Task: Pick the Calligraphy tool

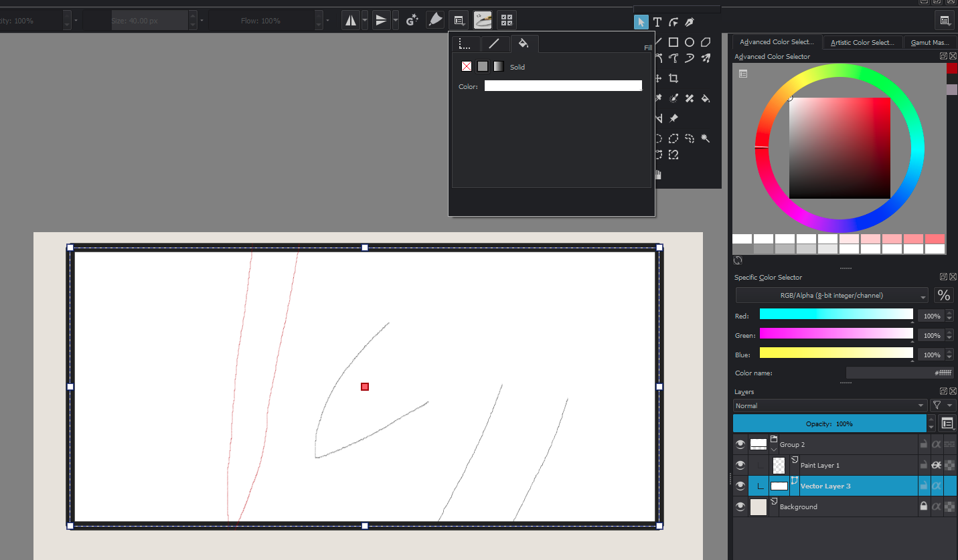Action: (x=690, y=22)
